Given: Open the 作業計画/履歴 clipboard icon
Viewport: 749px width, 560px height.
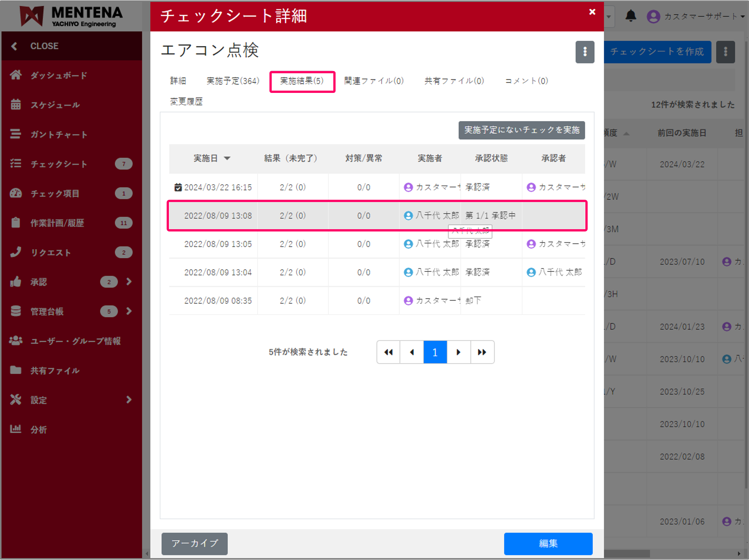Looking at the screenshot, I should point(16,223).
